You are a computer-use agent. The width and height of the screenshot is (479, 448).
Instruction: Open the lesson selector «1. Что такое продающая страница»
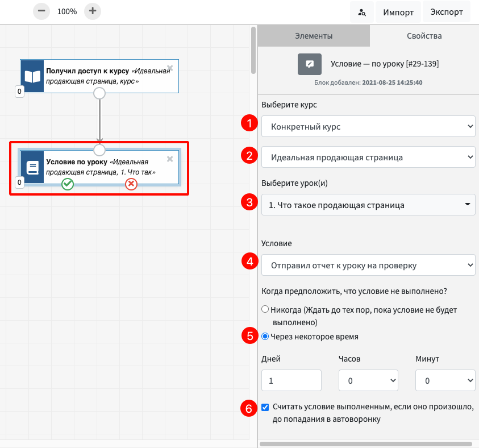368,205
